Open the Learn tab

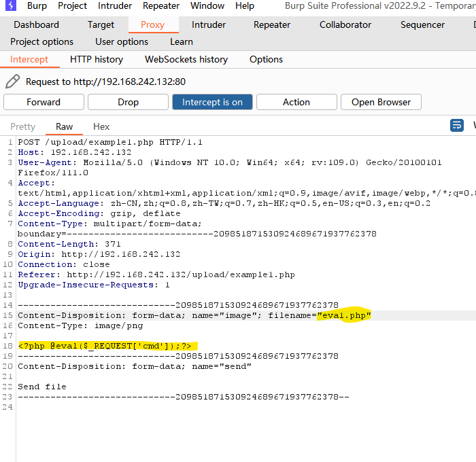click(x=182, y=41)
